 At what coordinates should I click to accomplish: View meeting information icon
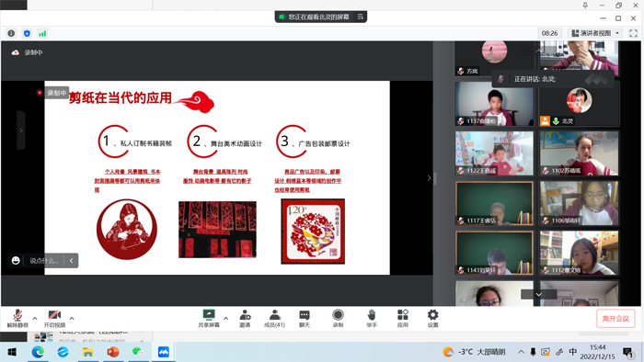tap(11, 33)
